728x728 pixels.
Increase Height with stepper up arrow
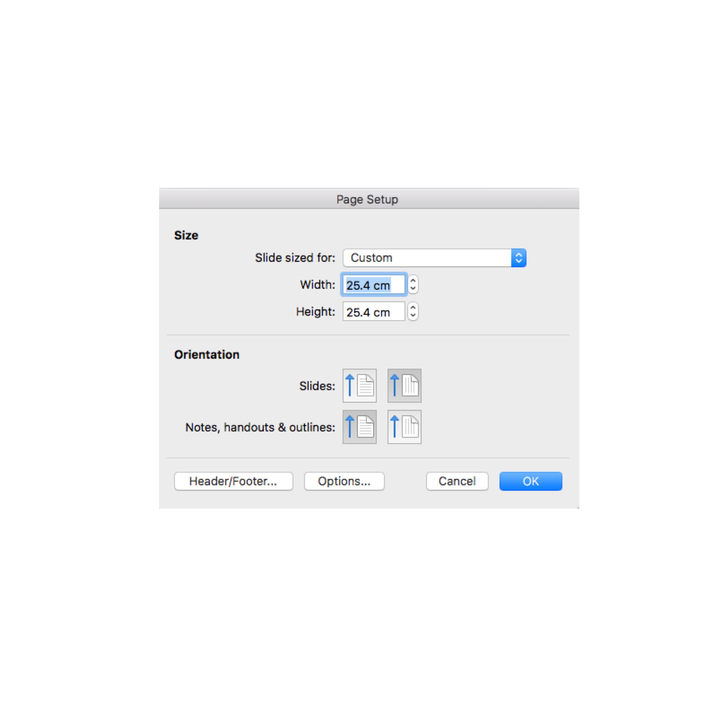coord(413,307)
